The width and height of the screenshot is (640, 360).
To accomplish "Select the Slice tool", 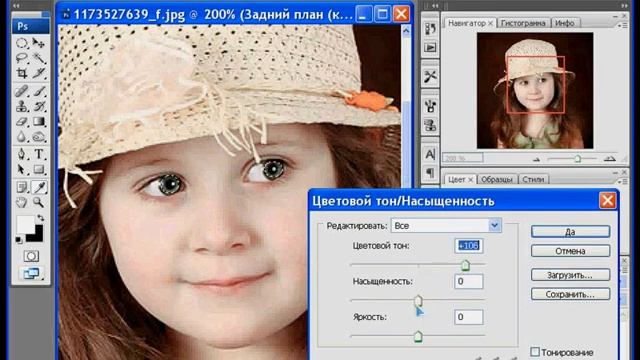I will (39, 73).
